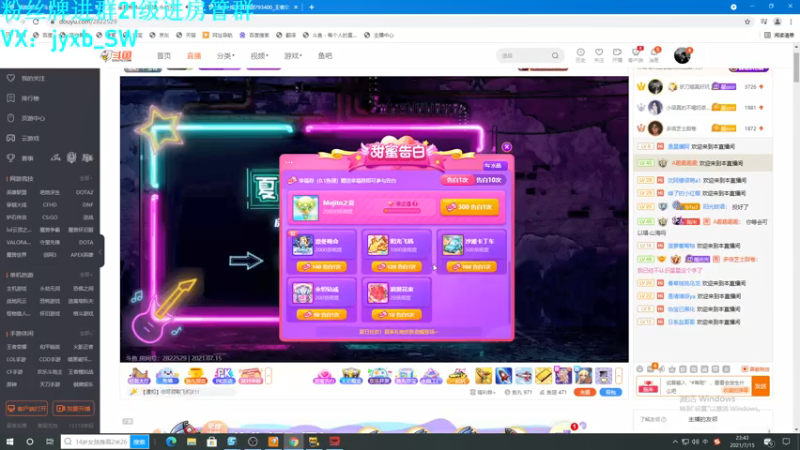Click the Mojito之夏 progress bar
Viewport: 800px width, 450px height.
tap(402, 211)
